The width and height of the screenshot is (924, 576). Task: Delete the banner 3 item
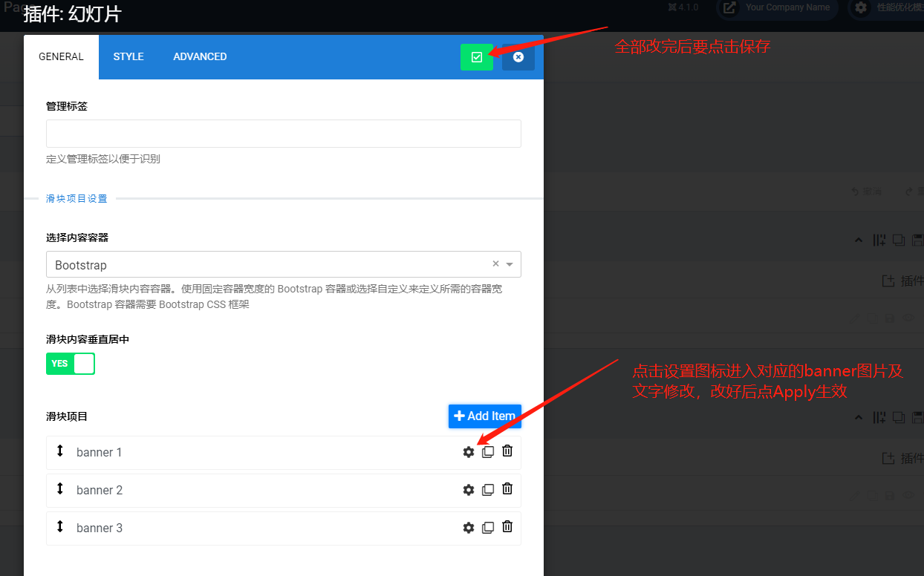[507, 527]
